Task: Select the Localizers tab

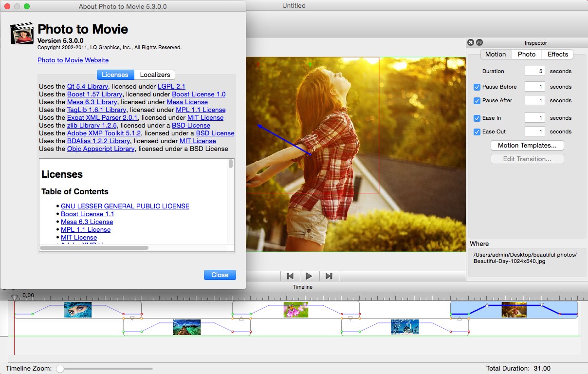Action: (x=155, y=75)
